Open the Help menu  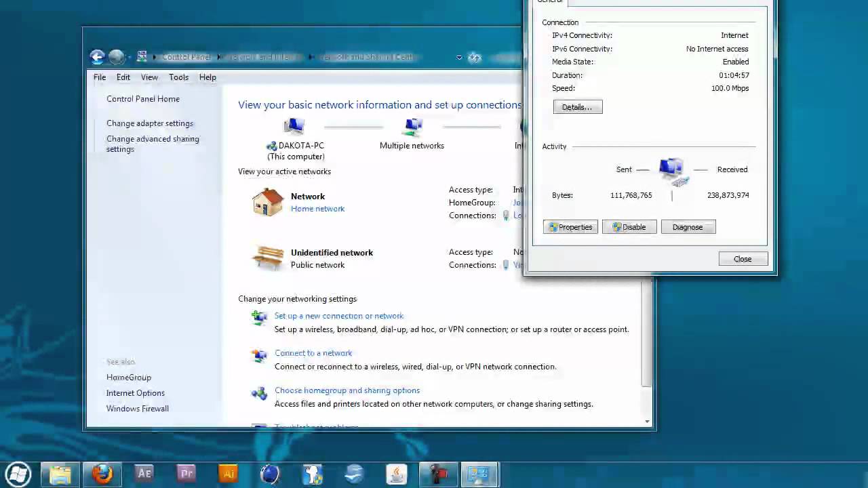[x=208, y=77]
